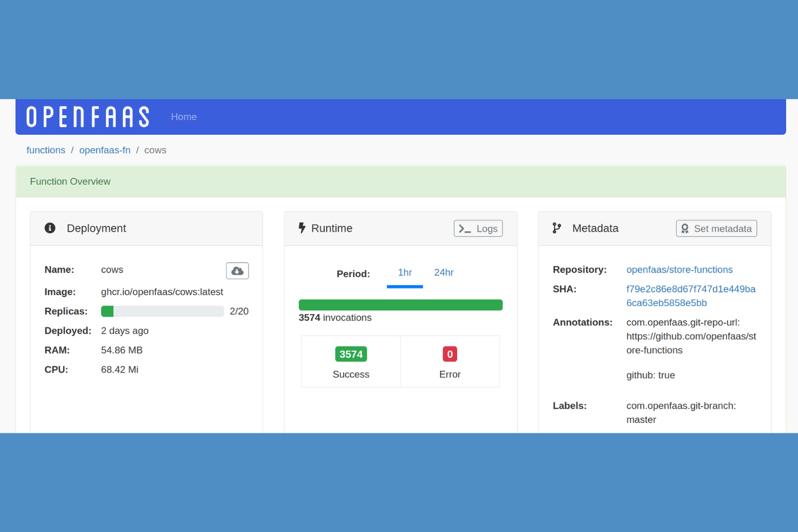The height and width of the screenshot is (532, 798).
Task: Click the 0 Error badge
Action: [x=450, y=354]
